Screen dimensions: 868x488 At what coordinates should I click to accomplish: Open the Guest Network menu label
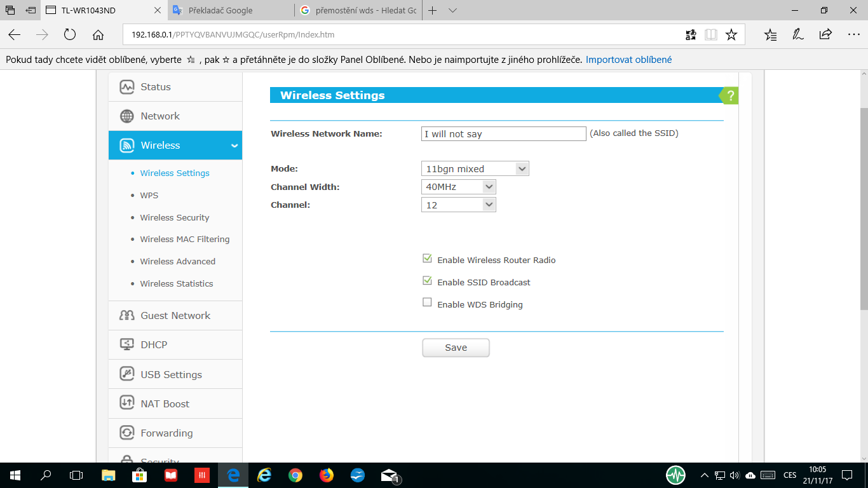coord(175,316)
